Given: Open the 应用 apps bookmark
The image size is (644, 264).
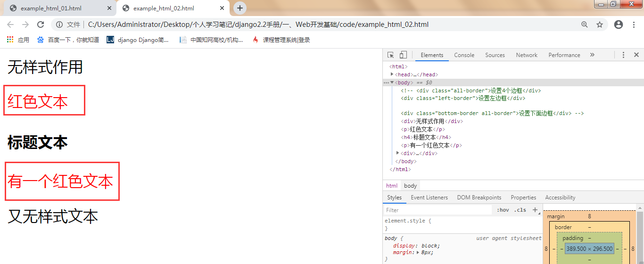Looking at the screenshot, I should click(18, 40).
